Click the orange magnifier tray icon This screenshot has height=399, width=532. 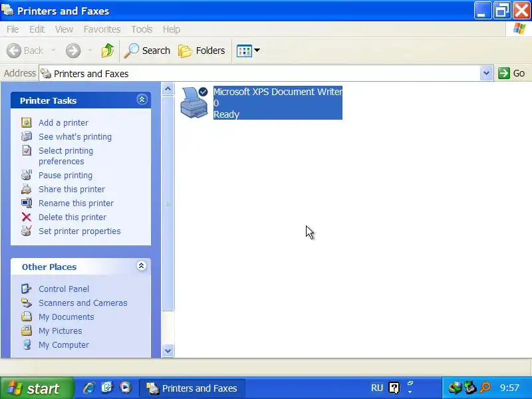coord(485,388)
